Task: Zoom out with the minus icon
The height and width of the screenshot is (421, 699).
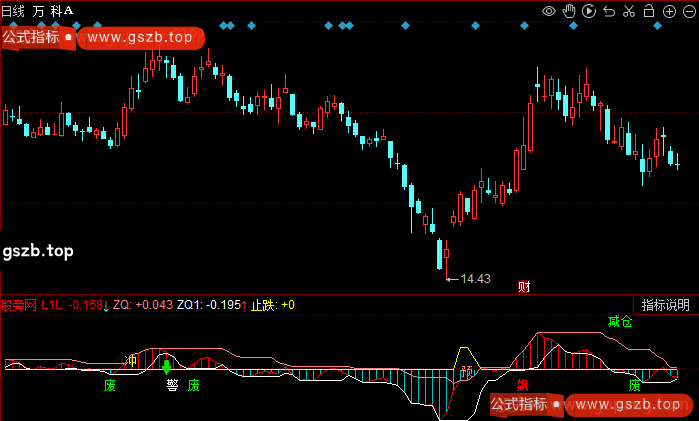Action: tap(688, 11)
